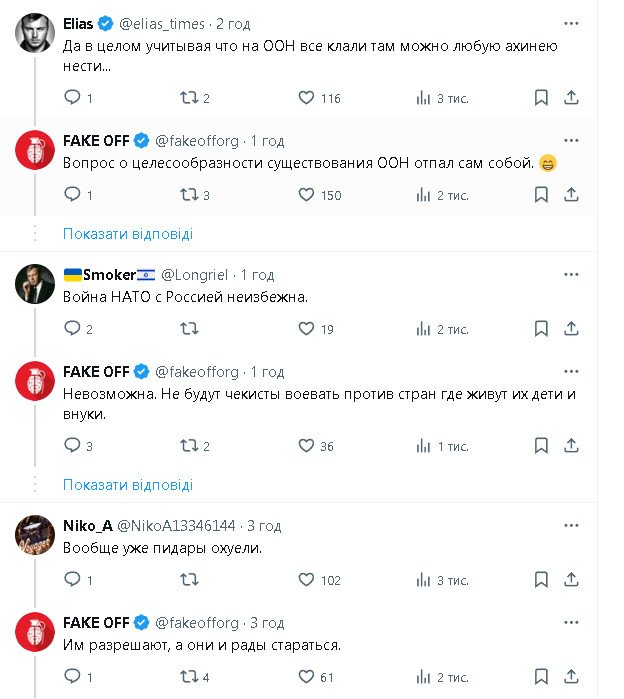Screen dimensions: 624x699
Task: Like Elias's tweet with 116 likes
Action: [x=307, y=98]
